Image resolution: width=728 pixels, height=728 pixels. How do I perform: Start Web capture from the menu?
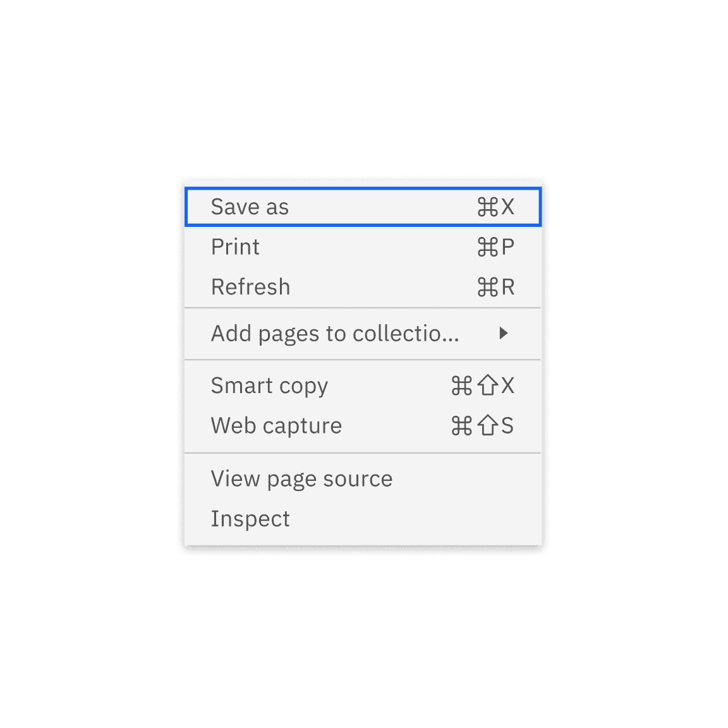pyautogui.click(x=276, y=426)
